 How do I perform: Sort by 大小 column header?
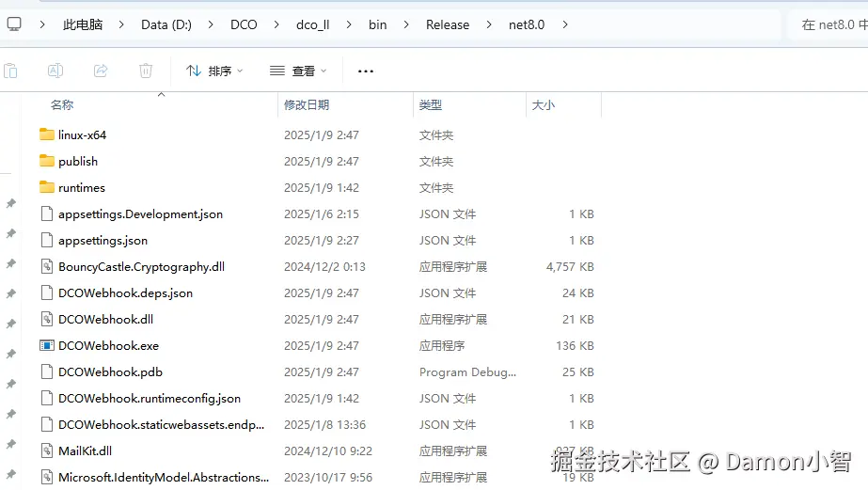click(543, 104)
